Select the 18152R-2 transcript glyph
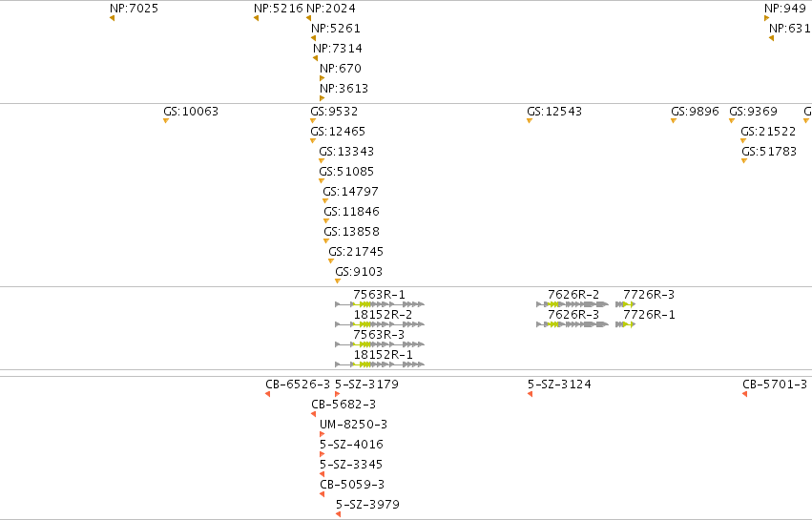Image resolution: width=812 pixels, height=520 pixels. click(x=380, y=324)
